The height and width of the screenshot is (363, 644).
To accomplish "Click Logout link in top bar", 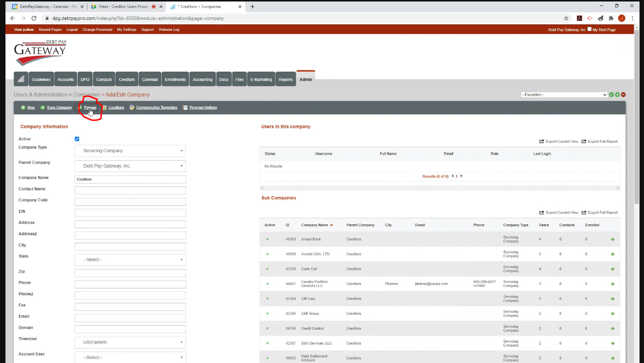I will point(72,29).
